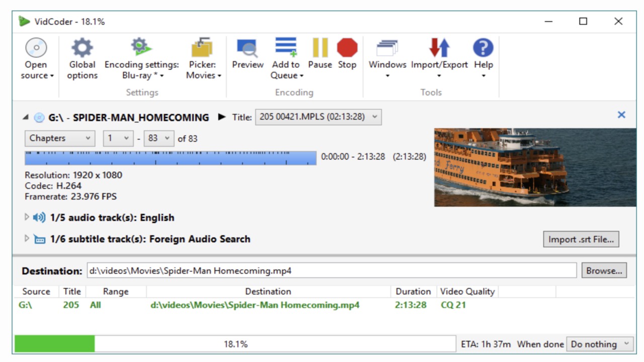Image resolution: width=644 pixels, height=362 pixels.
Task: Click the subtitle track icon
Action: pos(39,239)
